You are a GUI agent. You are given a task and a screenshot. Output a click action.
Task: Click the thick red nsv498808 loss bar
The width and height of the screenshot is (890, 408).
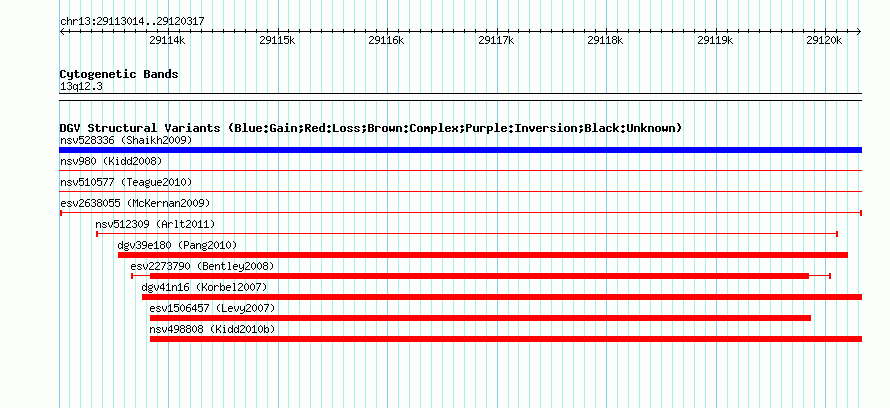(506, 339)
